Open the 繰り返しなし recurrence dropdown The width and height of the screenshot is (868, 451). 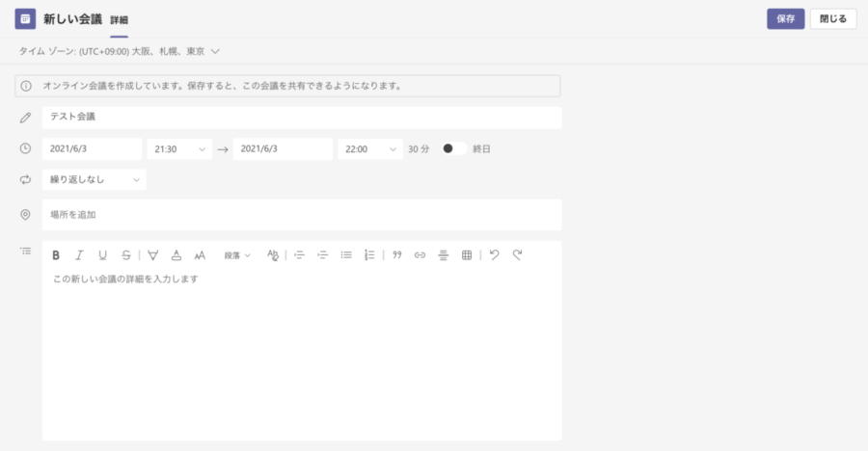click(95, 180)
